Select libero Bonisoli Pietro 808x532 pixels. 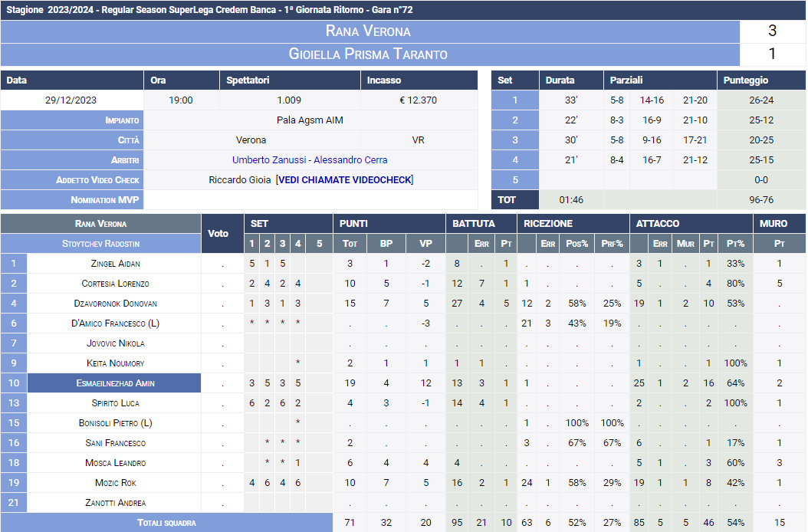116,423
